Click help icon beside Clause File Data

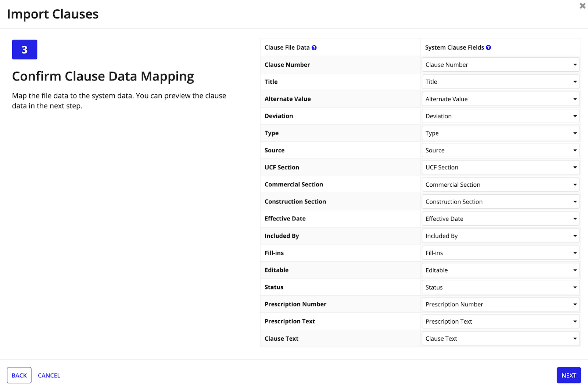click(314, 48)
